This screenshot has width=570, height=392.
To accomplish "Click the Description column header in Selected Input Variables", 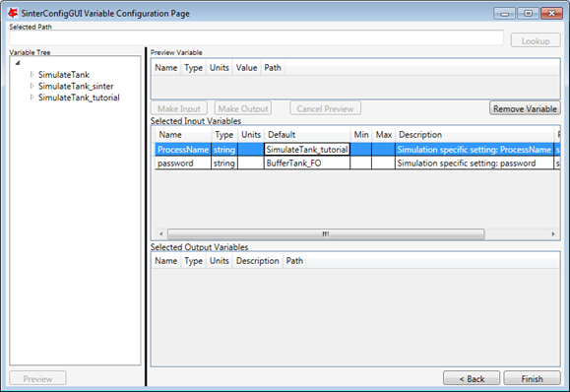I will pyautogui.click(x=475, y=135).
